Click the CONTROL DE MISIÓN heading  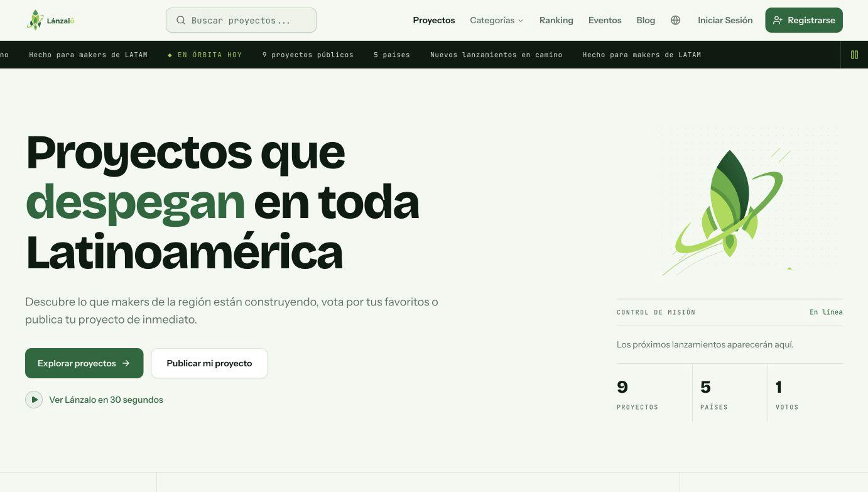[656, 312]
